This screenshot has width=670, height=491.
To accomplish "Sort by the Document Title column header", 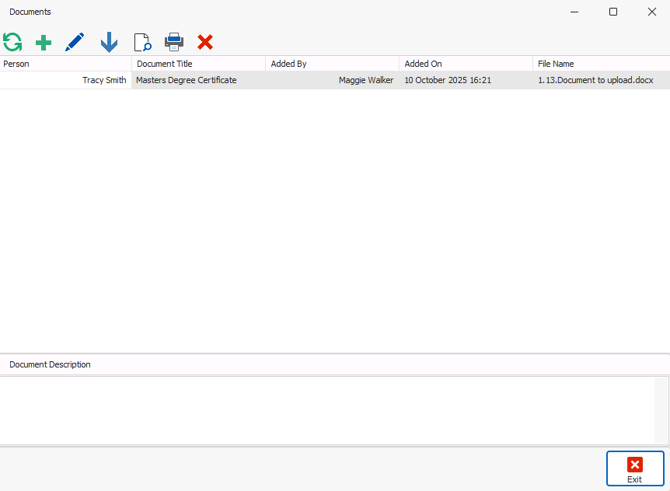I will [x=198, y=64].
